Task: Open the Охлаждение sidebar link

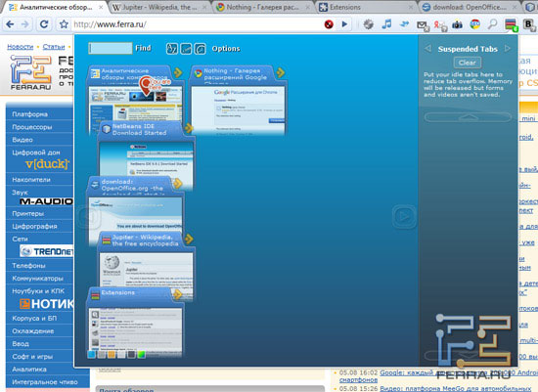Action: 33,331
